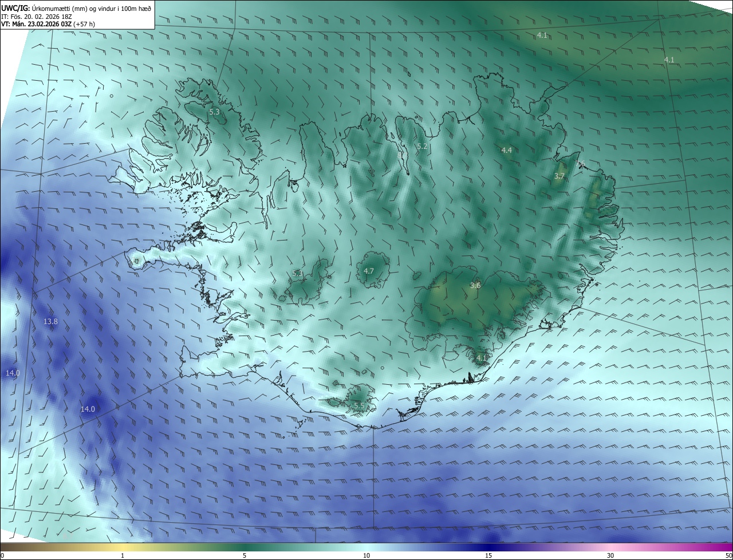Click the '5' tick on the color scale
This screenshot has width=733, height=560.
[245, 555]
